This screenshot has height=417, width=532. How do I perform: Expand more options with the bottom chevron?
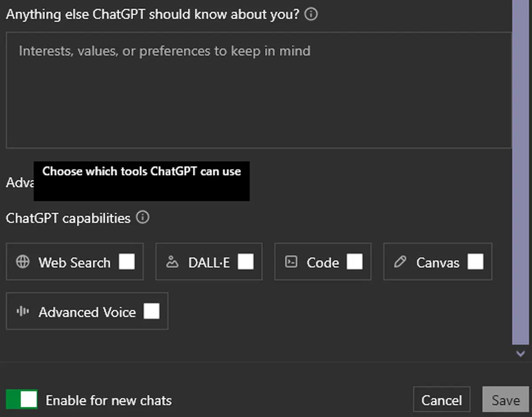pyautogui.click(x=520, y=354)
